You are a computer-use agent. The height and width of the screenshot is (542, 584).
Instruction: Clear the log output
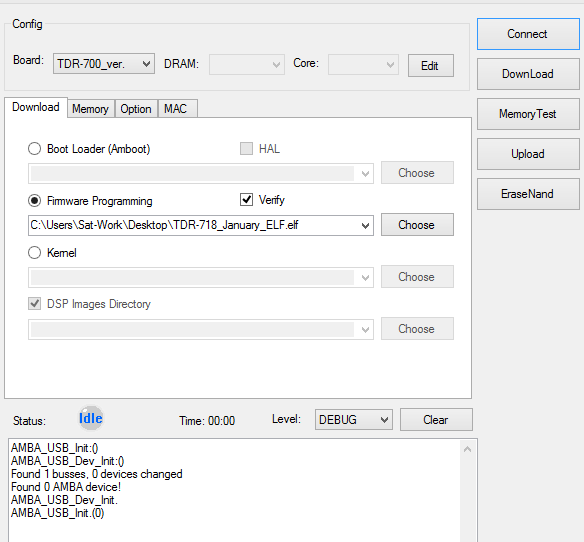pos(436,419)
